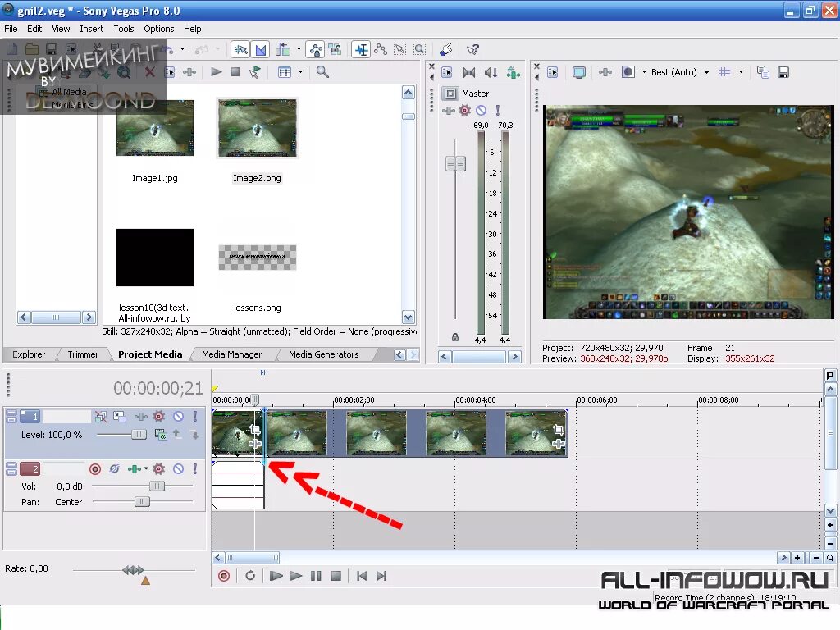The image size is (840, 630).
Task: Toggle preview Overlays grid icon
Action: (x=725, y=72)
